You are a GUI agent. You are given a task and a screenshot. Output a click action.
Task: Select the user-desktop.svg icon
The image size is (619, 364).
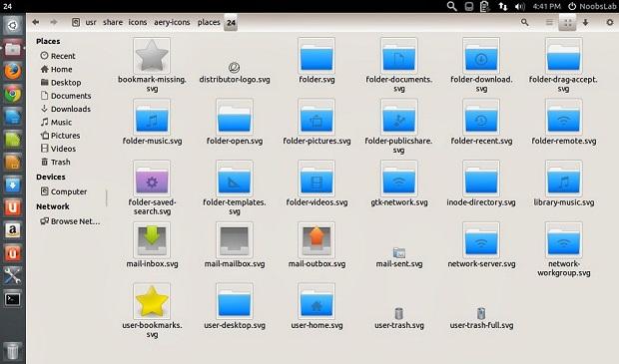tap(235, 302)
